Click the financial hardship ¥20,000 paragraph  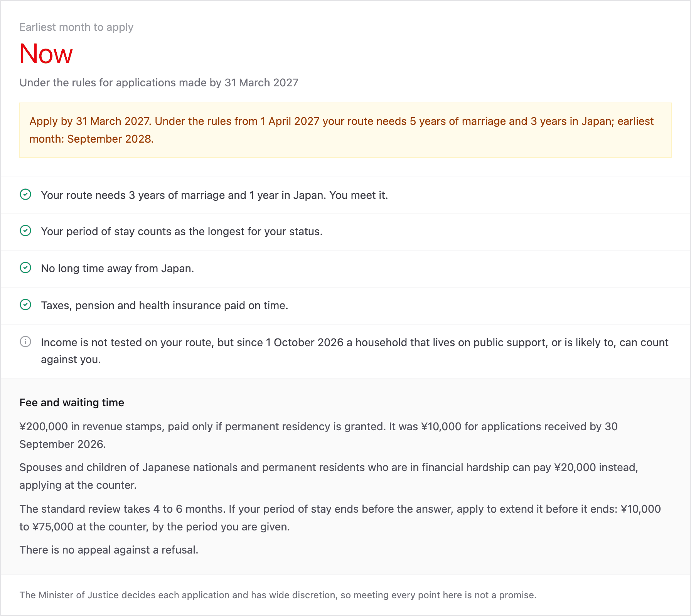click(x=329, y=476)
